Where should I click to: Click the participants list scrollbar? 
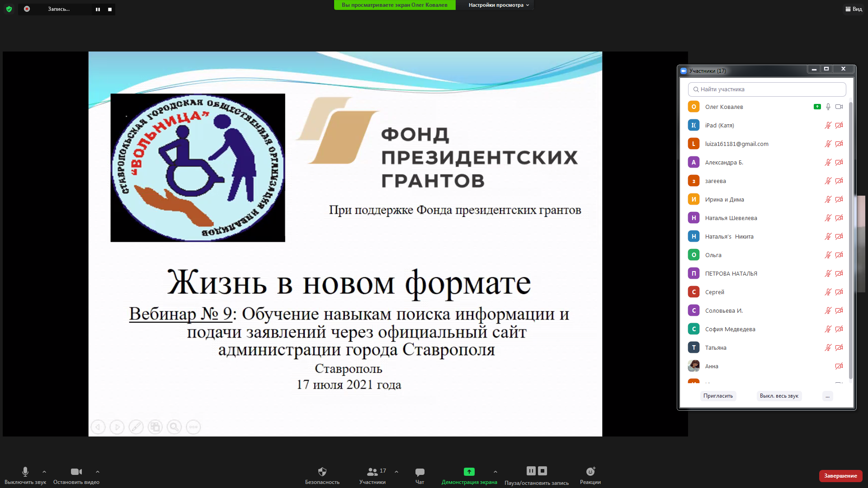pos(851,239)
